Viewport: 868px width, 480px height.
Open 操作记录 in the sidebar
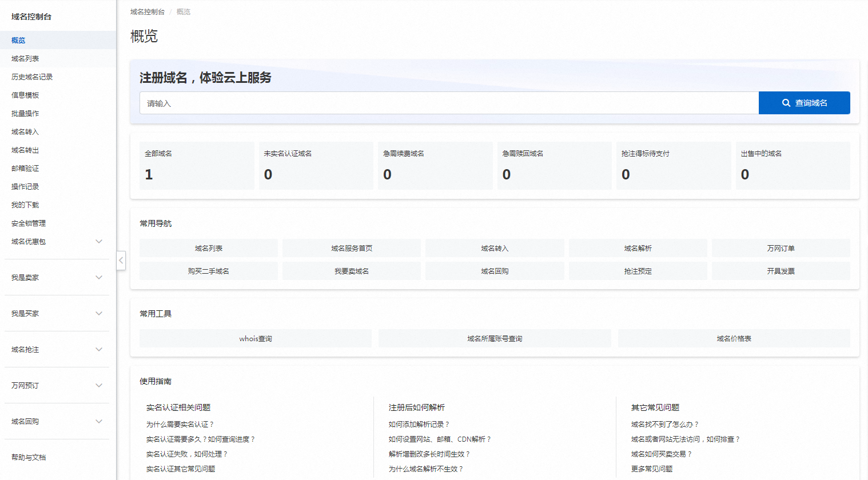pyautogui.click(x=58, y=186)
